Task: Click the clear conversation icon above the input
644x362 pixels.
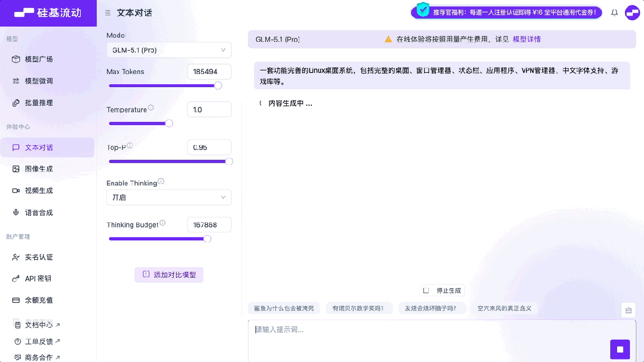Action: click(x=628, y=310)
